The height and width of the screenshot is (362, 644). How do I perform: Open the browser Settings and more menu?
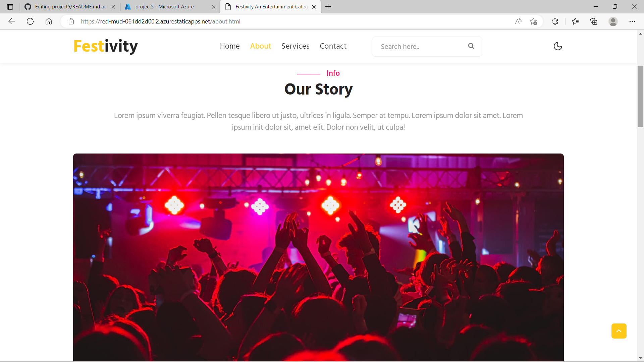tap(632, 21)
